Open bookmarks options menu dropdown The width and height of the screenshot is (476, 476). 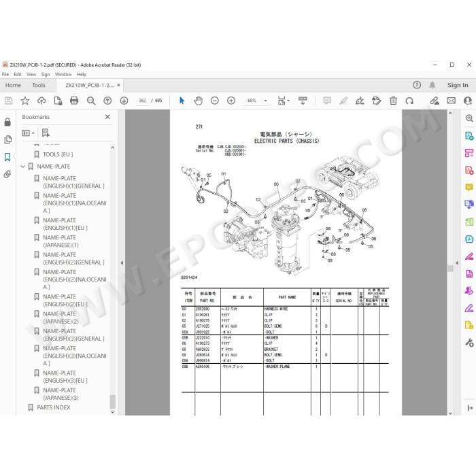click(x=28, y=133)
